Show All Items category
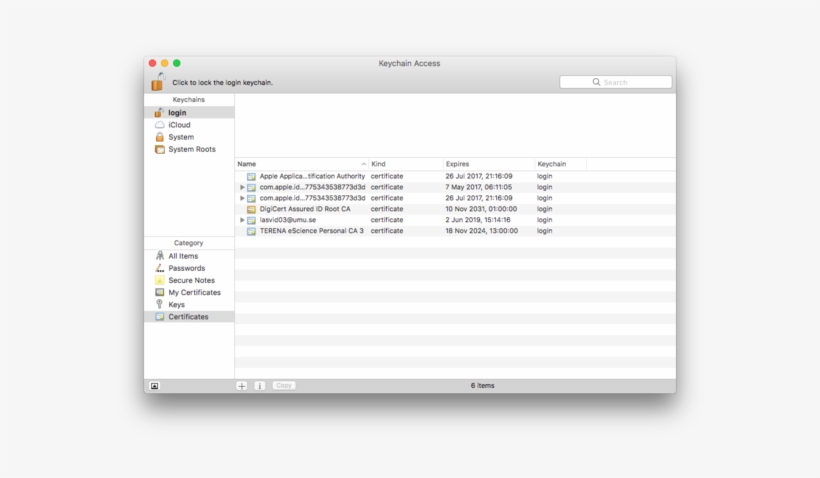This screenshot has height=478, width=820. click(189, 256)
